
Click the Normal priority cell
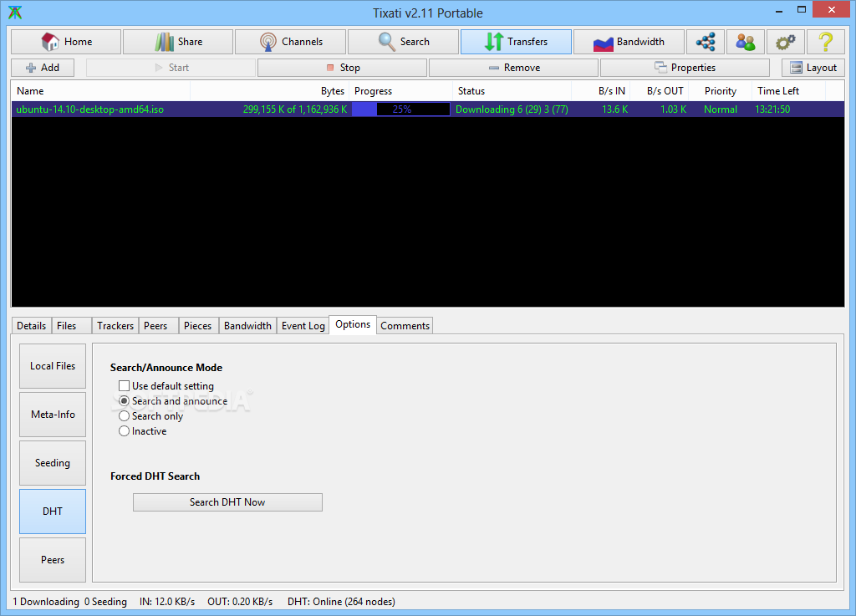coord(720,109)
